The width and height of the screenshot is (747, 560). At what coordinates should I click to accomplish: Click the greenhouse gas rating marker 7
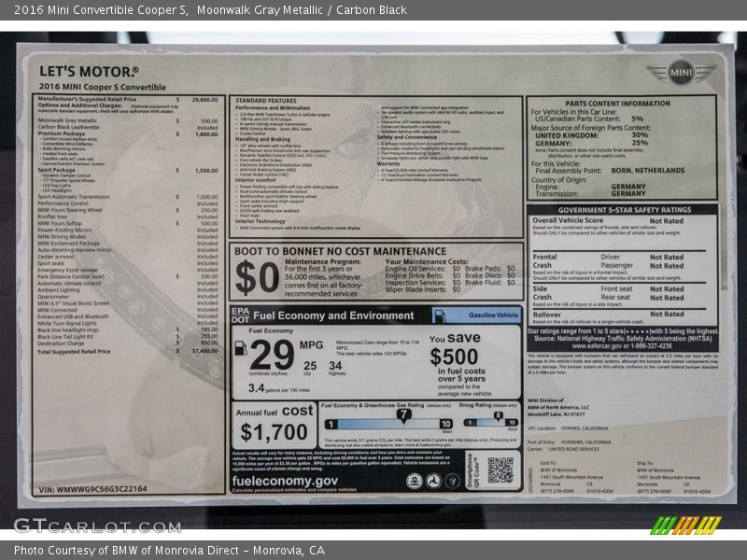point(403,415)
